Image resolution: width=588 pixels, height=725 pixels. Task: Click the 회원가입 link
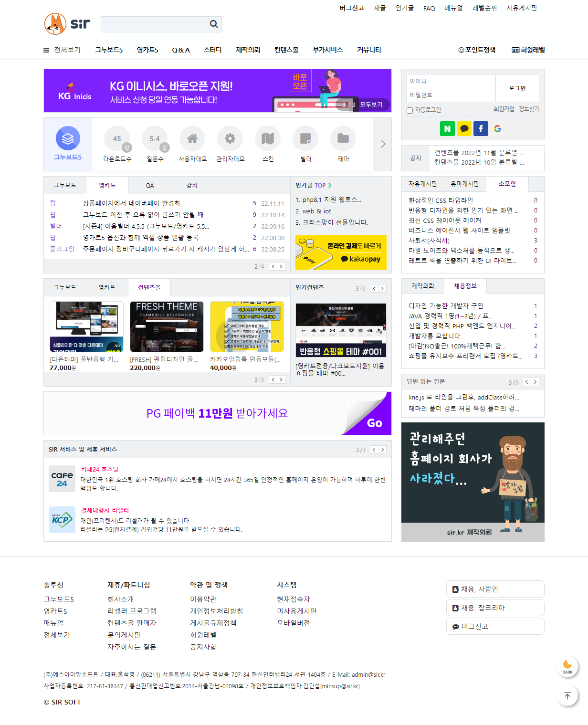[504, 109]
